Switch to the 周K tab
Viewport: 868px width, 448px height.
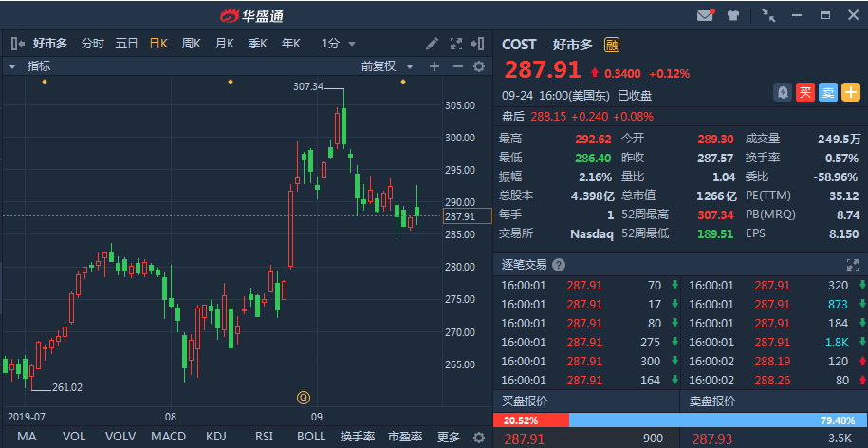pos(192,44)
